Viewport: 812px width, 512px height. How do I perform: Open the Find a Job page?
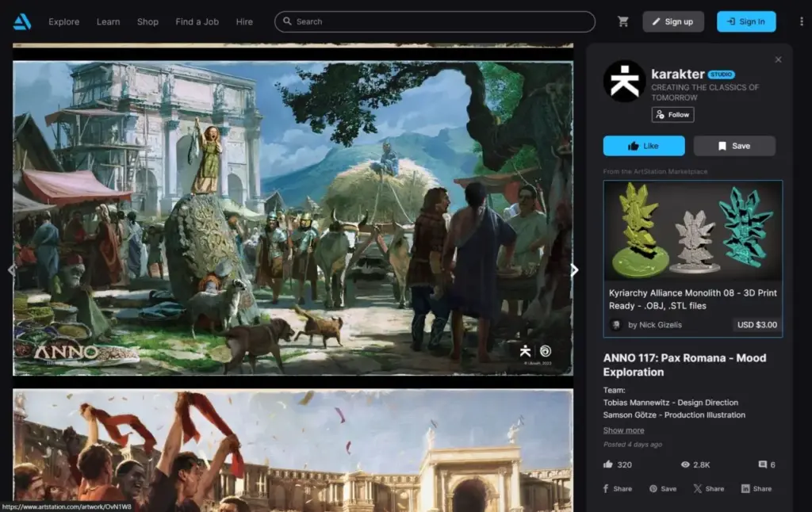click(x=197, y=21)
